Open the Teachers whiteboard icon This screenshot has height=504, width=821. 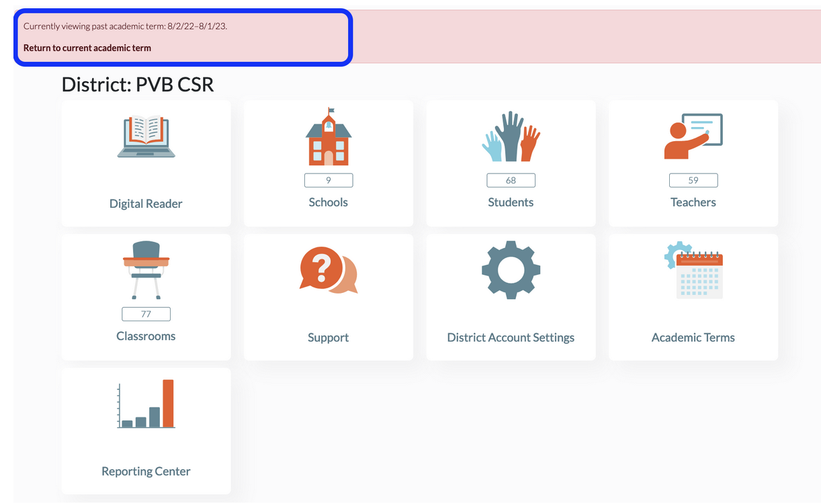point(693,136)
